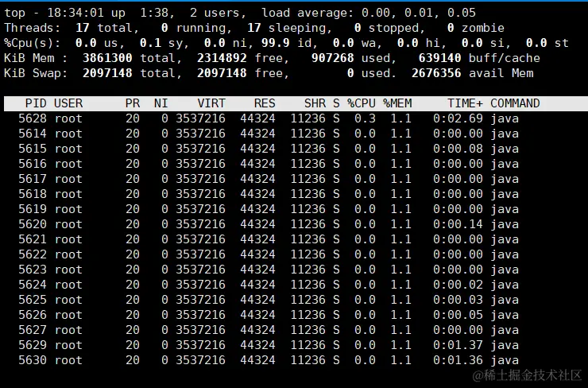Click the top time 18:34:01

pyautogui.click(x=75, y=13)
